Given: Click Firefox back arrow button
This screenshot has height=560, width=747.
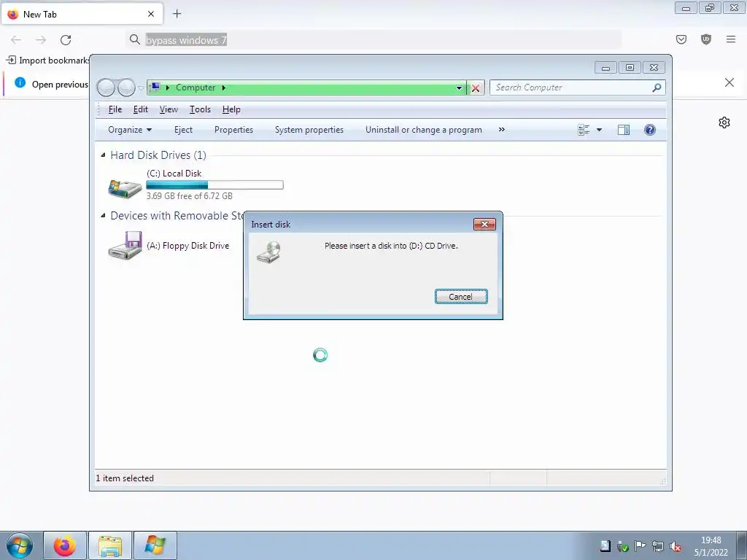Looking at the screenshot, I should (x=16, y=40).
